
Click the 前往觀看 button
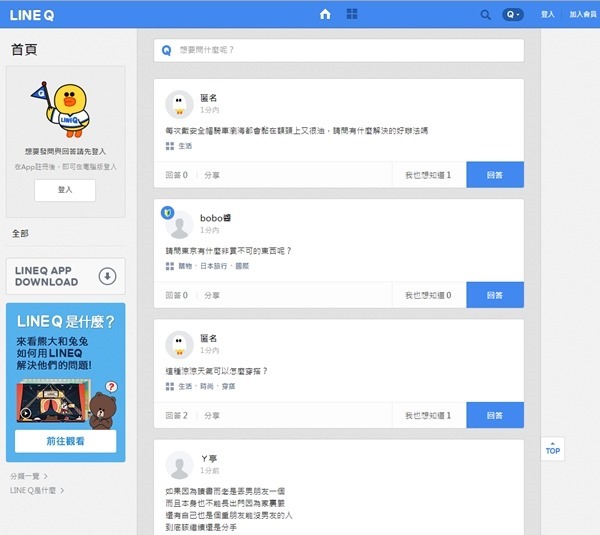[x=65, y=441]
